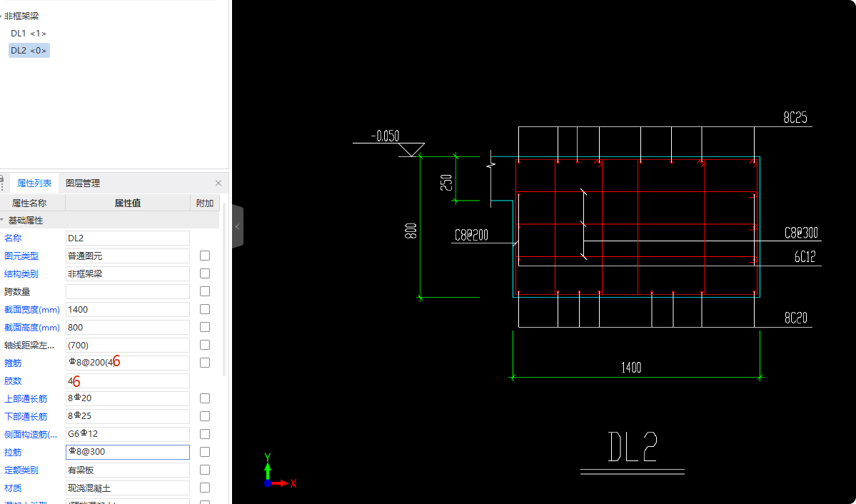Image resolution: width=856 pixels, height=504 pixels.
Task: Click the 拉筋 value field ⌀8@300
Action: coord(128,452)
